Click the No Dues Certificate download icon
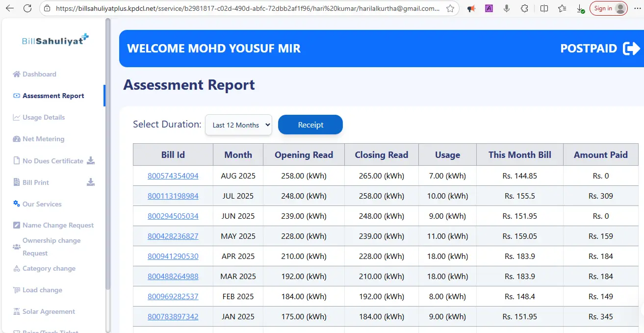 click(x=91, y=161)
